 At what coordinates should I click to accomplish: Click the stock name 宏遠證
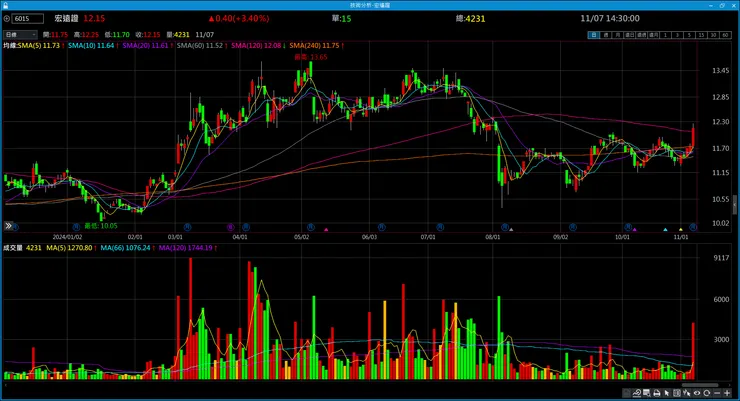[66, 18]
